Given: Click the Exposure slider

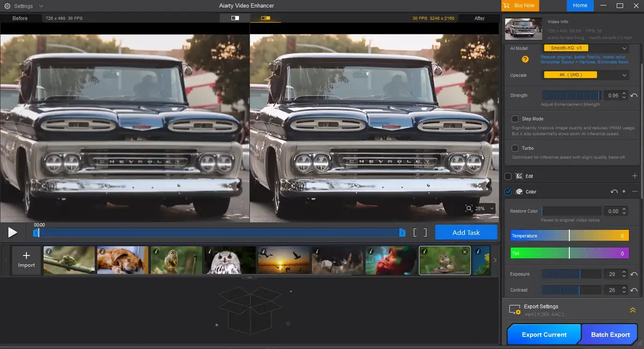Looking at the screenshot, I should 572,274.
